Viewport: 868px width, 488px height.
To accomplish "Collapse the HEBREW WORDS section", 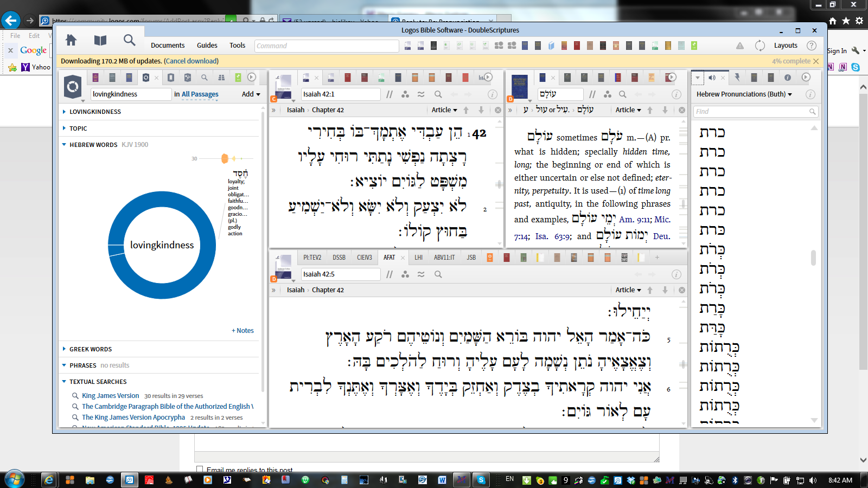I will [64, 145].
